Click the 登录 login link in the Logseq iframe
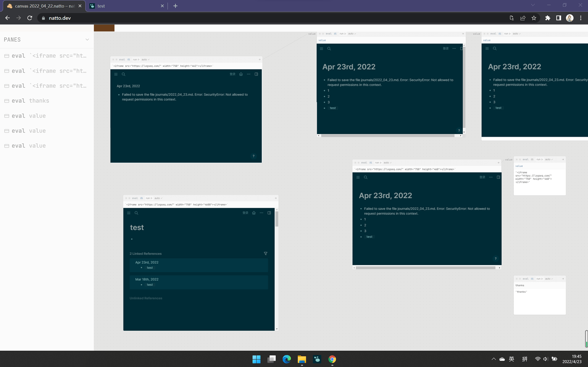Screen dimensions: 588x367 pyautogui.click(x=232, y=74)
